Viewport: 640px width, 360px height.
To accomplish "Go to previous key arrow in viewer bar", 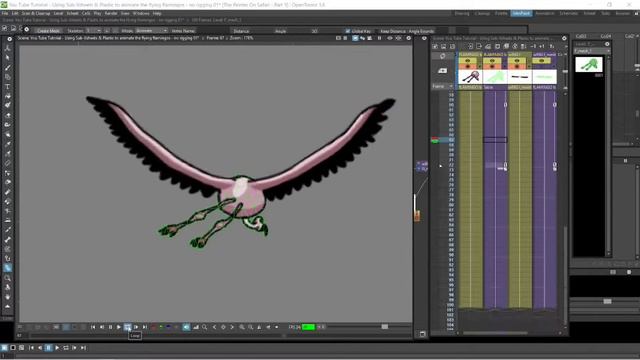I will click(x=215, y=327).
